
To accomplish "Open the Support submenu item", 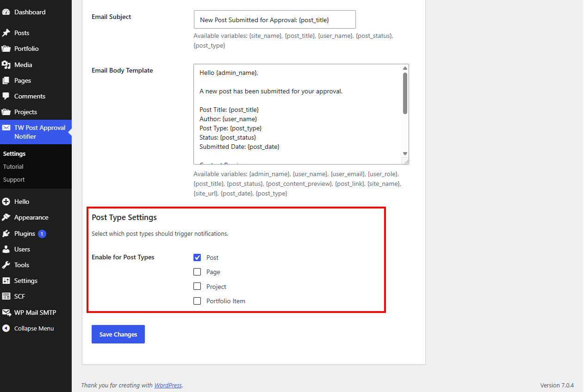I will point(14,179).
